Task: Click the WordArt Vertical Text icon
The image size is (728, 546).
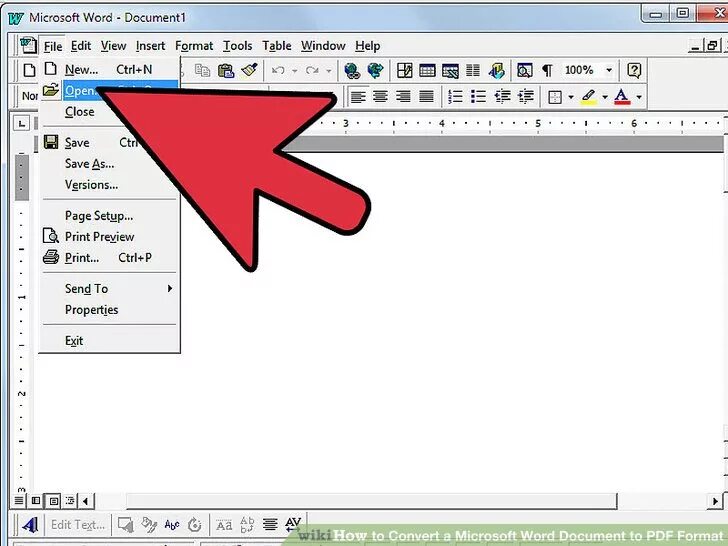Action: pos(247,525)
